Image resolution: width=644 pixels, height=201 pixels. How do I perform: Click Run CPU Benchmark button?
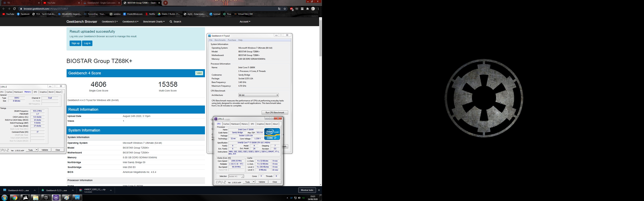coord(275,113)
